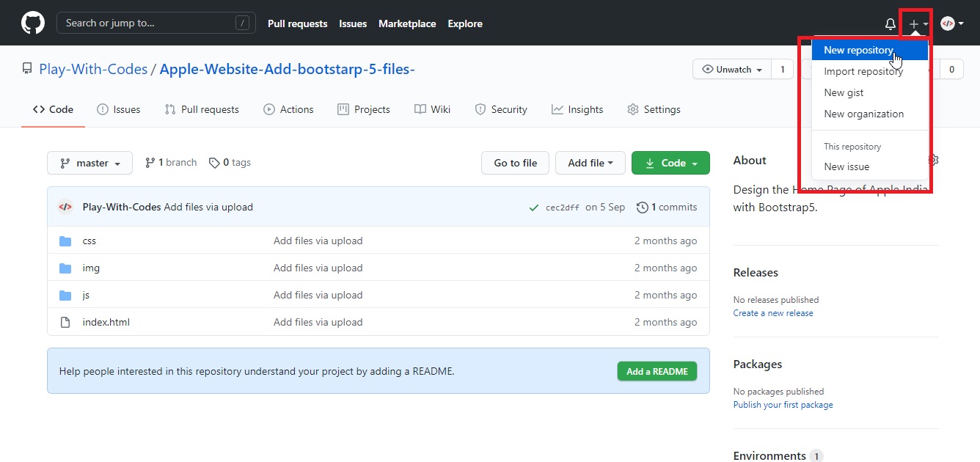Viewport: 980px width, 462px height.
Task: Open the Insights tab
Action: tap(577, 109)
